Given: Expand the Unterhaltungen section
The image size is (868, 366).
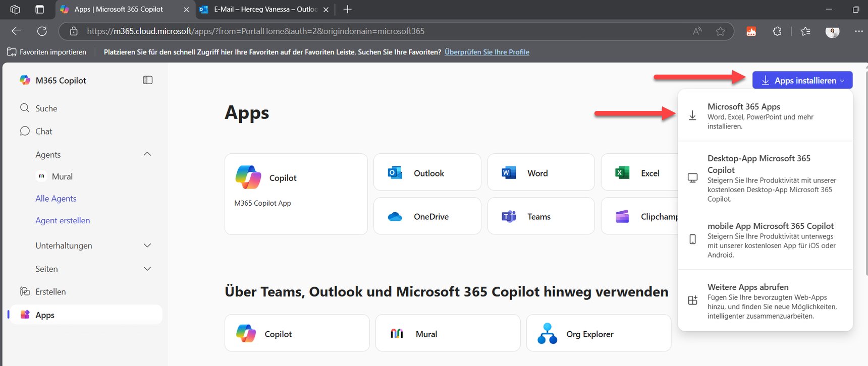Looking at the screenshot, I should click(147, 246).
